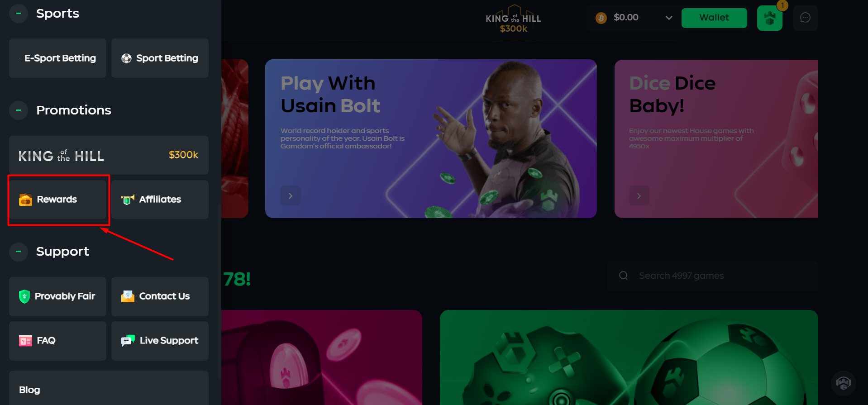Start Live Support chat icon

coord(128,341)
